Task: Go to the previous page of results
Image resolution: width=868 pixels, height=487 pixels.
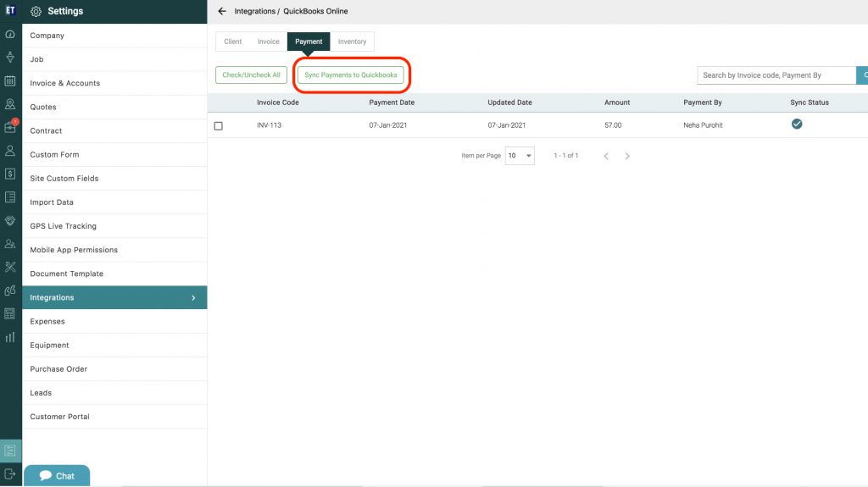Action: tap(606, 156)
